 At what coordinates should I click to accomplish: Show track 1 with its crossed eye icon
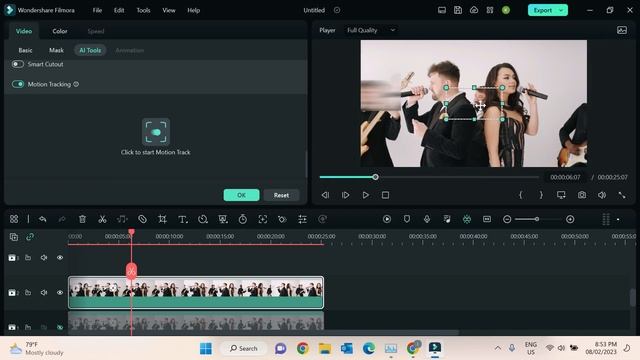[x=60, y=327]
